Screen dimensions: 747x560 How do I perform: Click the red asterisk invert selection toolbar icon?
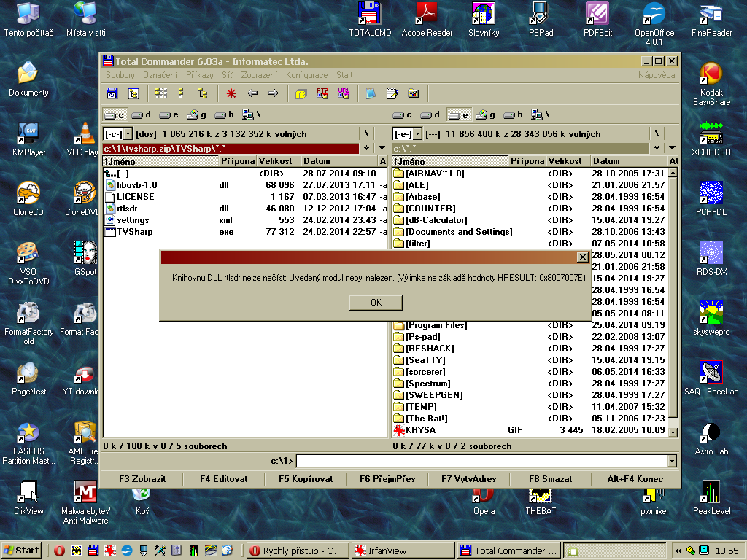(x=231, y=93)
